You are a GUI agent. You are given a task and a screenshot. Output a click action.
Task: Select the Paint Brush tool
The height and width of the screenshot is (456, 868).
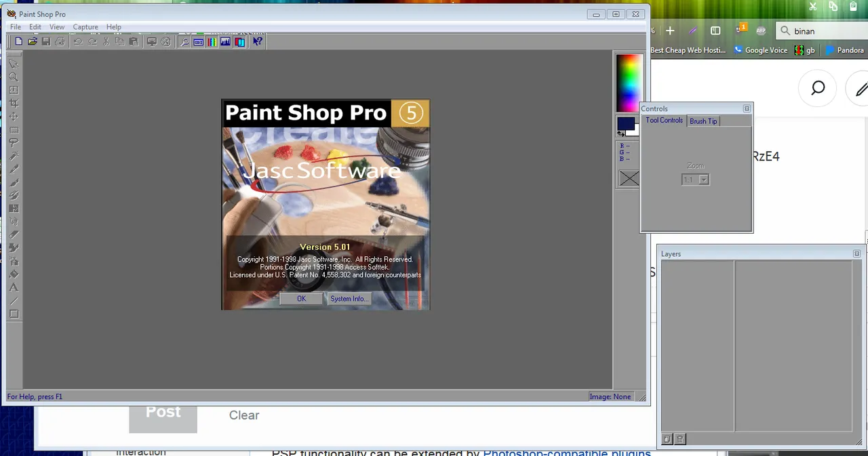tap(14, 182)
